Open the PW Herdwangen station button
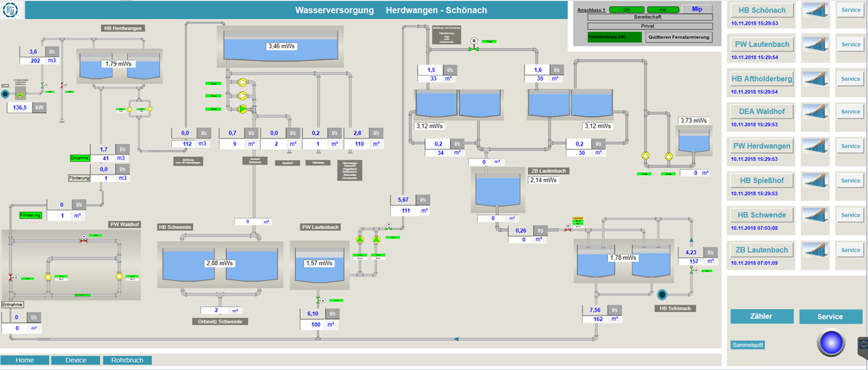Image resolution: width=868 pixels, height=370 pixels. click(x=762, y=146)
